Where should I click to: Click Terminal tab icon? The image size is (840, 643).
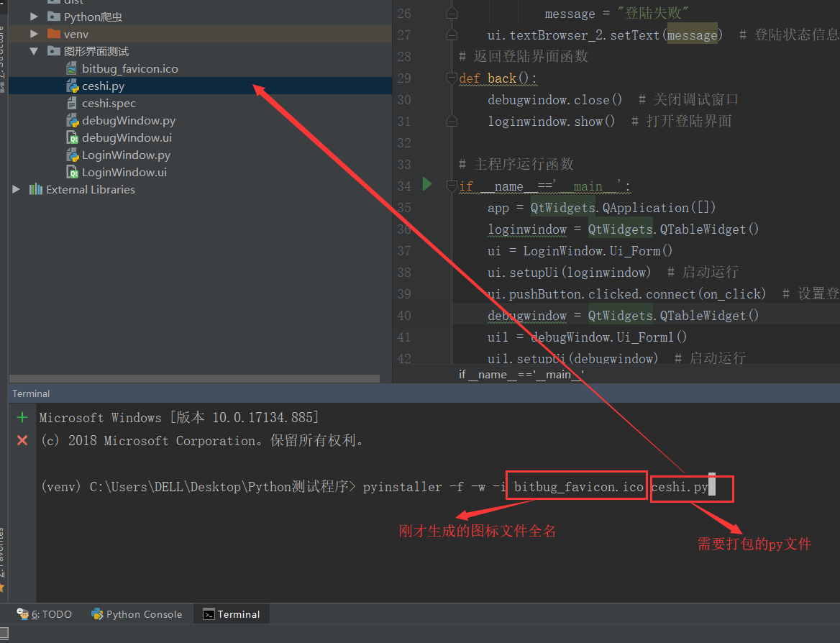point(209,614)
